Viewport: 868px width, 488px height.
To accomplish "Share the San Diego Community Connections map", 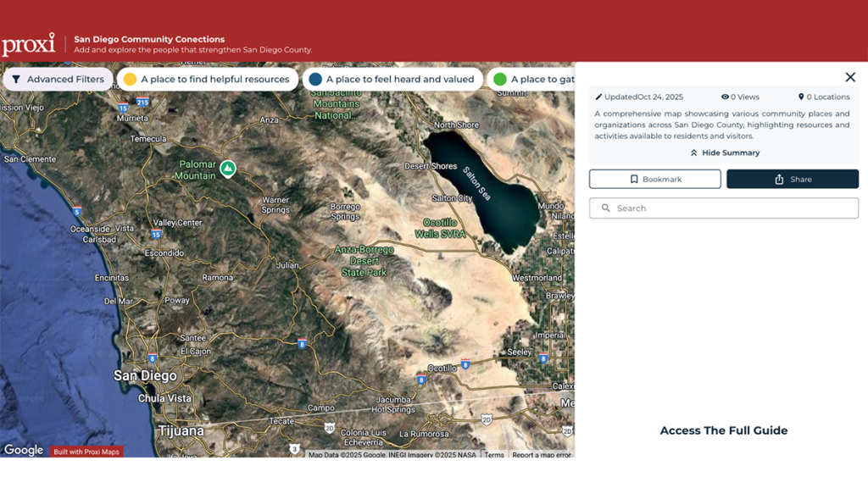I will pyautogui.click(x=793, y=179).
